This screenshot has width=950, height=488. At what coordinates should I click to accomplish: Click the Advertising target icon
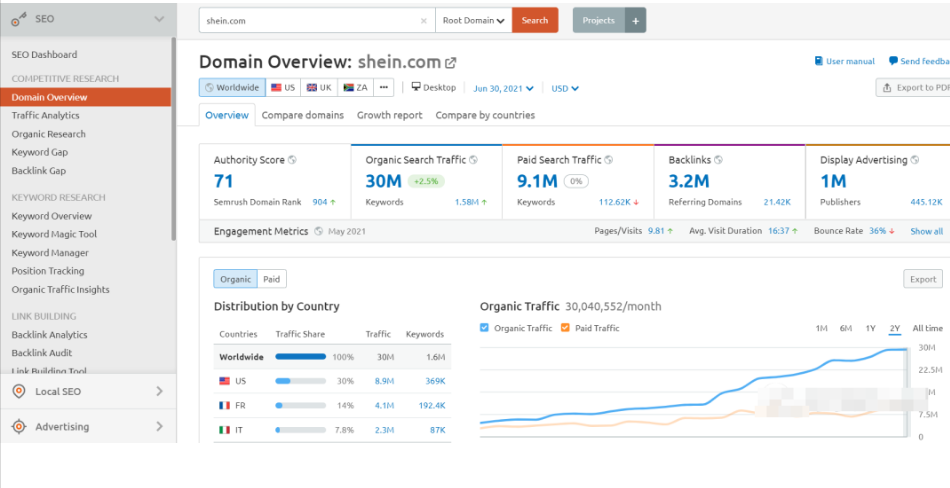pos(19,427)
